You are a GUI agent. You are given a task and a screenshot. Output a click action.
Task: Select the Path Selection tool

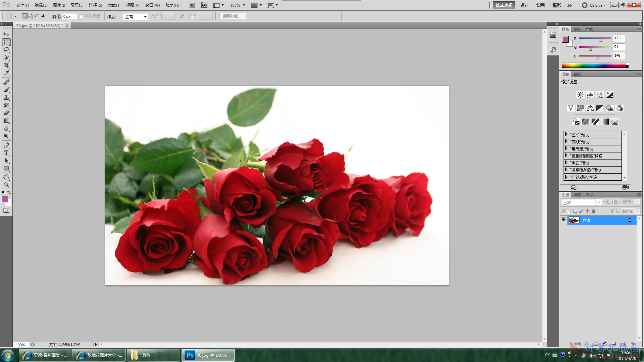pyautogui.click(x=6, y=161)
